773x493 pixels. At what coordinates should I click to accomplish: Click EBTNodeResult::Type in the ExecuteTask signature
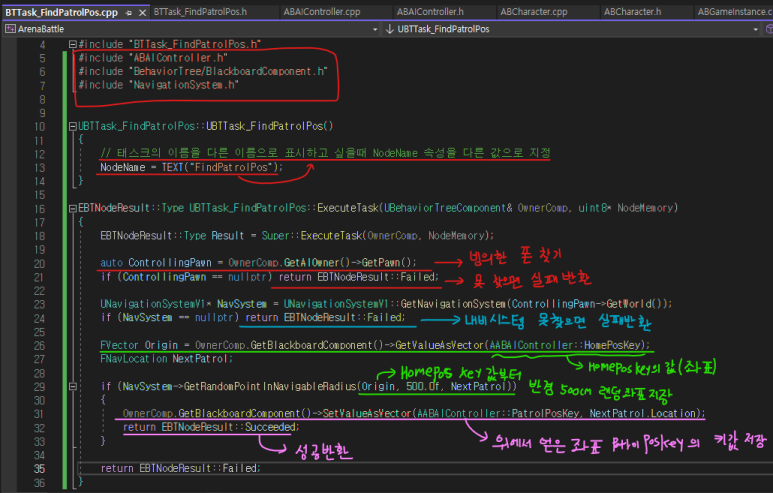pos(131,208)
